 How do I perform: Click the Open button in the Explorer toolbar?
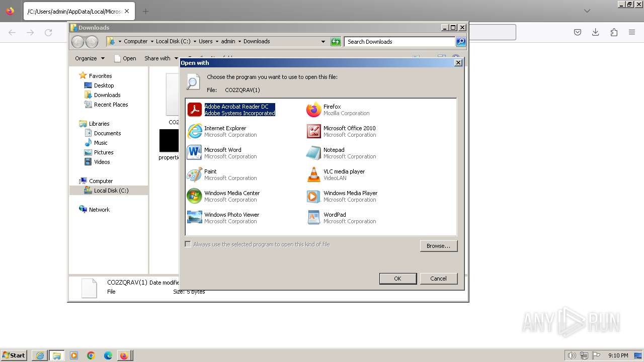click(x=125, y=58)
